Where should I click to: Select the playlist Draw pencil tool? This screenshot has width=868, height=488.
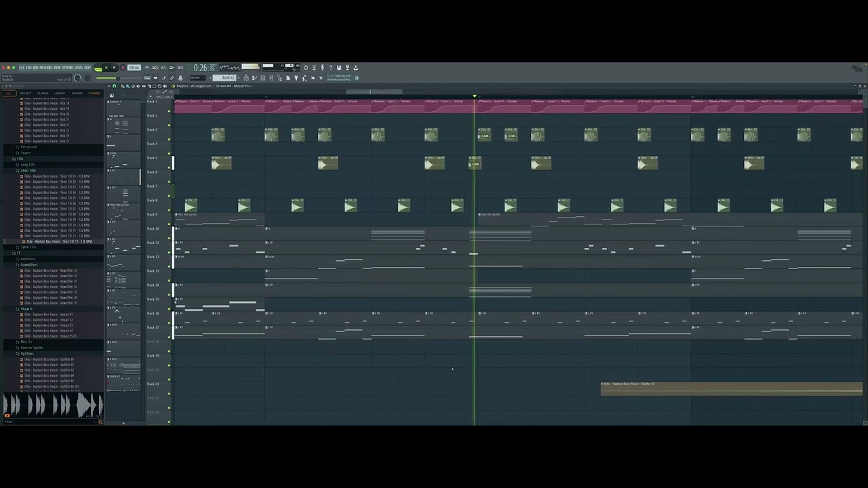pyautogui.click(x=122, y=86)
